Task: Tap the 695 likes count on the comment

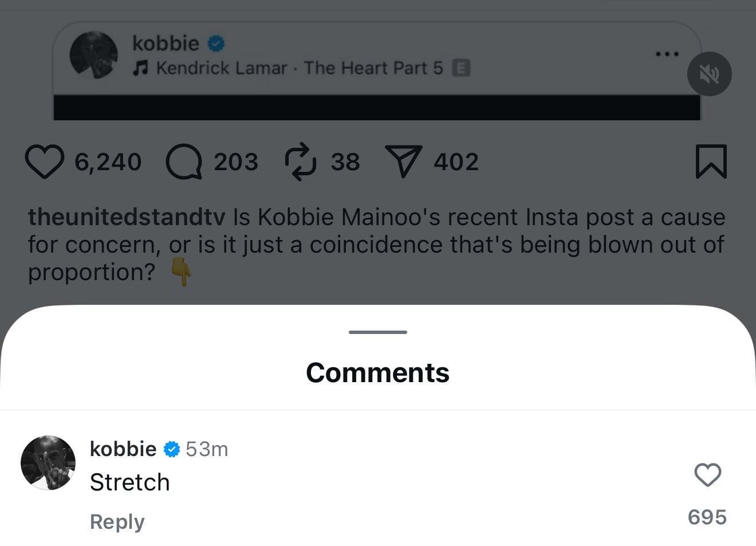Action: coord(707,517)
